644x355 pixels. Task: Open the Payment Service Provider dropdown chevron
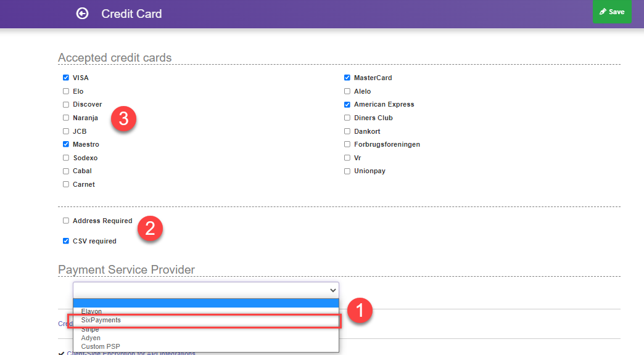(x=332, y=290)
